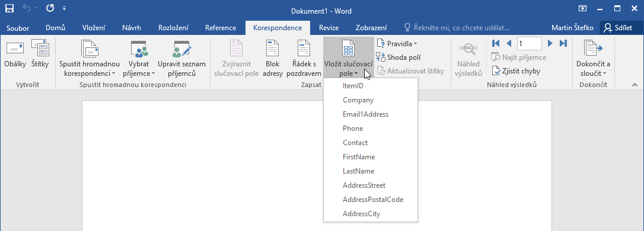Select Phone merge field
This screenshot has width=644, height=231.
click(371, 129)
